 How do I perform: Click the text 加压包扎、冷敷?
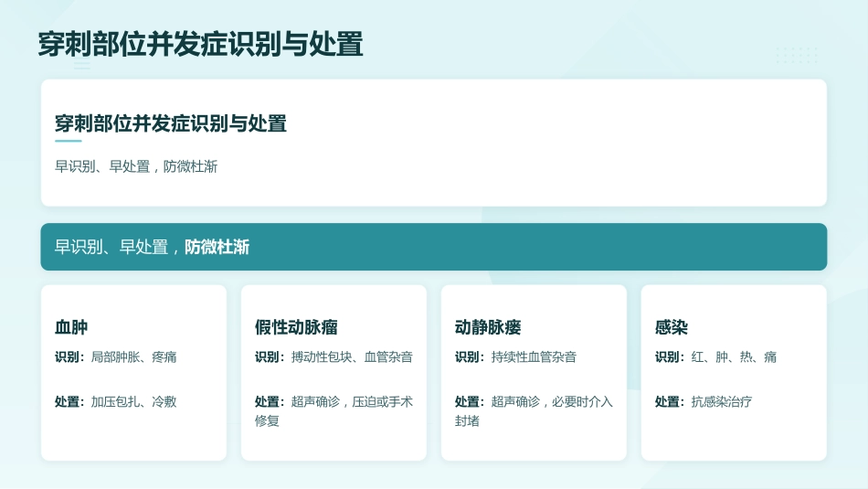[x=133, y=402]
